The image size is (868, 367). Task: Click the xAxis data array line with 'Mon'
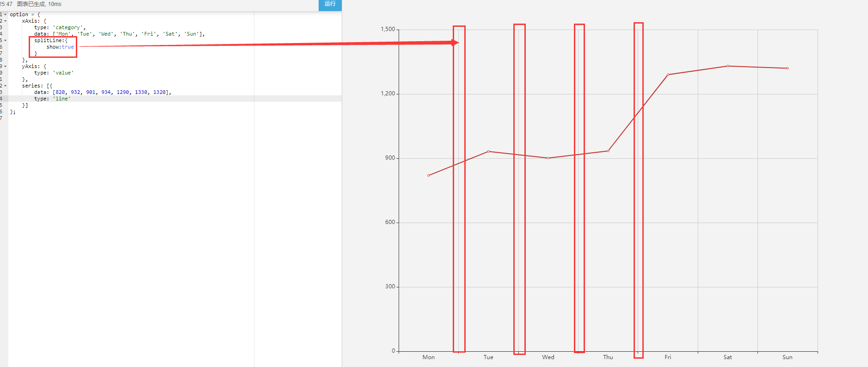coord(119,34)
